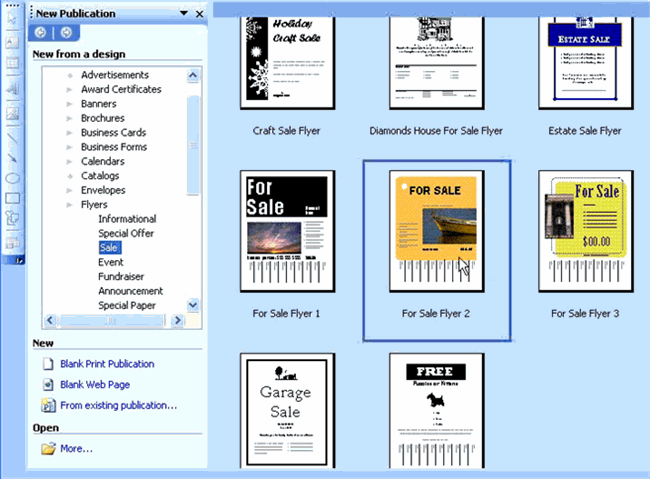Select the Event flyer type
This screenshot has height=479, width=650.
point(112,262)
